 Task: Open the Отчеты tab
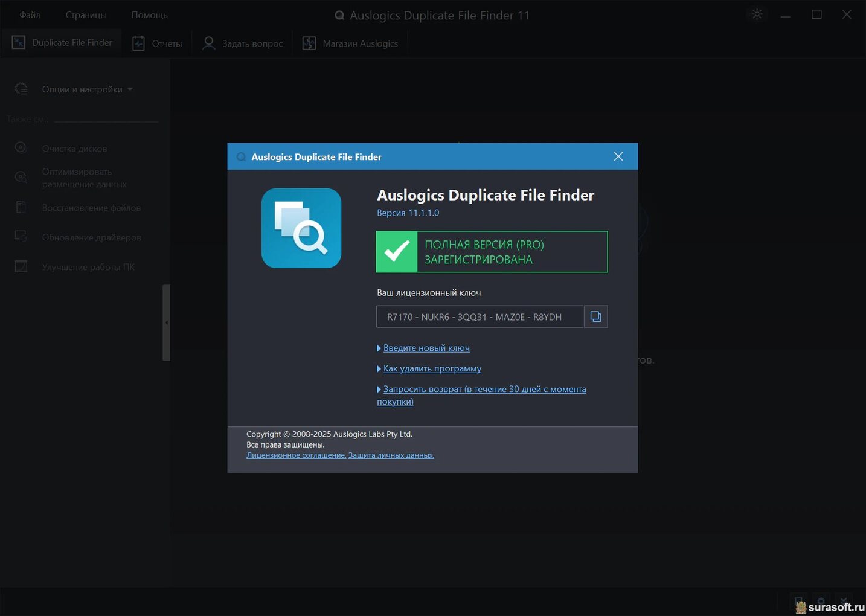point(158,43)
